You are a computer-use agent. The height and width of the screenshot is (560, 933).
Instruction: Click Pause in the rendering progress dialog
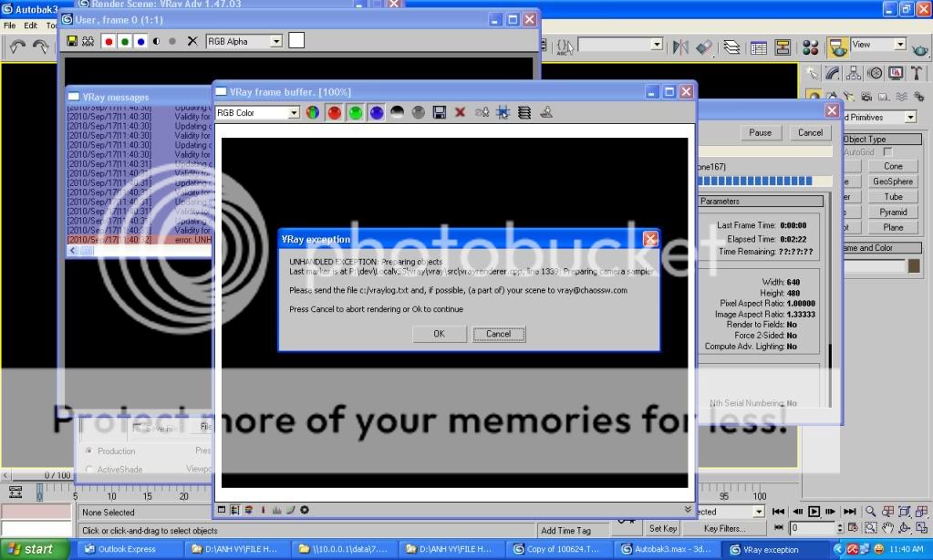760,133
